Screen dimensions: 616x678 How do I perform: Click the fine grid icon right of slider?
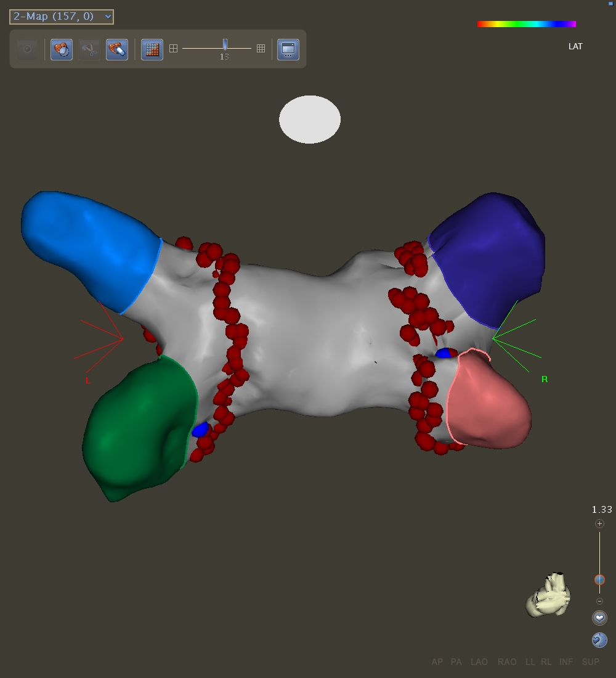(261, 48)
